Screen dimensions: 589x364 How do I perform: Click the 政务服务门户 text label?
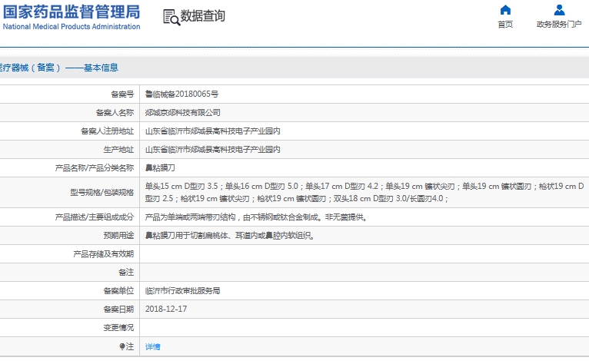tap(559, 25)
